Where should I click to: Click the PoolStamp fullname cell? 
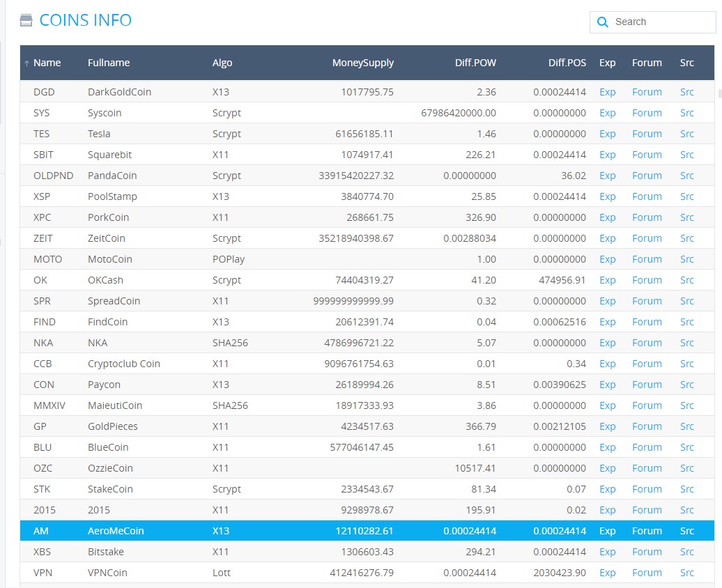[x=112, y=196]
